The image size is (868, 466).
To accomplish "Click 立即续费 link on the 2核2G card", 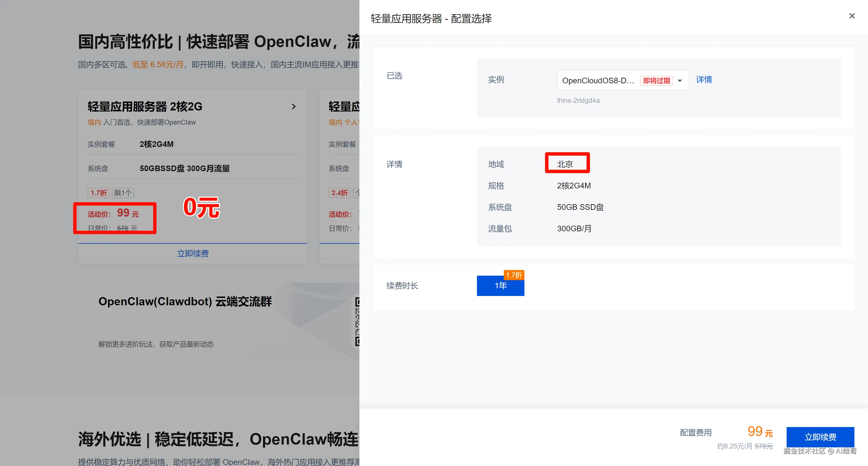I will click(x=193, y=253).
